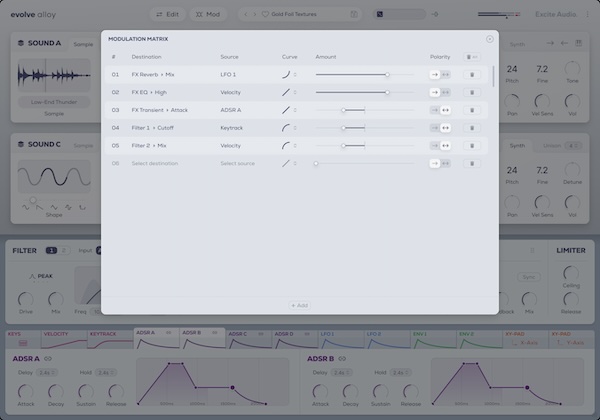The height and width of the screenshot is (420, 600).
Task: Open the Keytrack source dropdown in row 04
Action: point(232,128)
